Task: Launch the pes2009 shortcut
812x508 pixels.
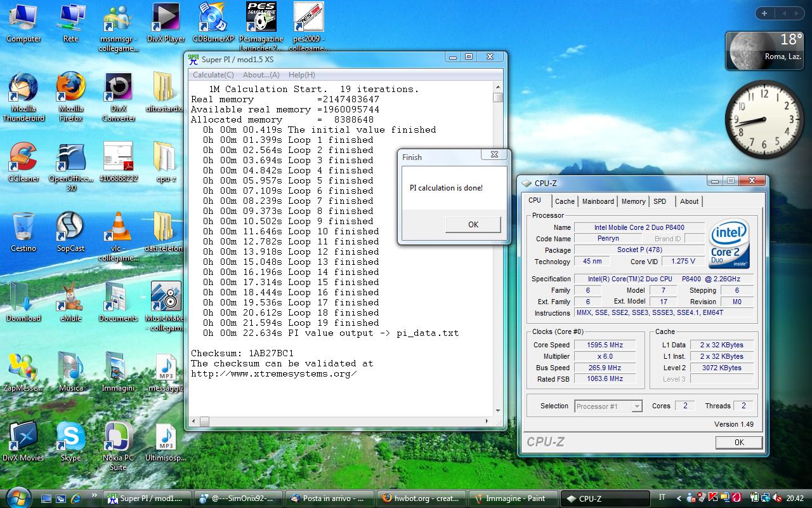Action: (x=308, y=27)
